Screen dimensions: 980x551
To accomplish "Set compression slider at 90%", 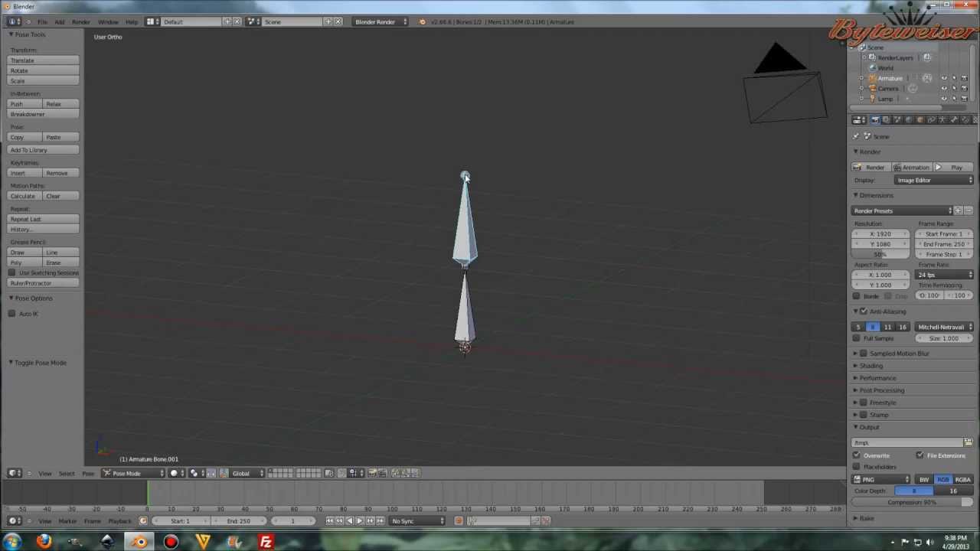I will coord(913,503).
